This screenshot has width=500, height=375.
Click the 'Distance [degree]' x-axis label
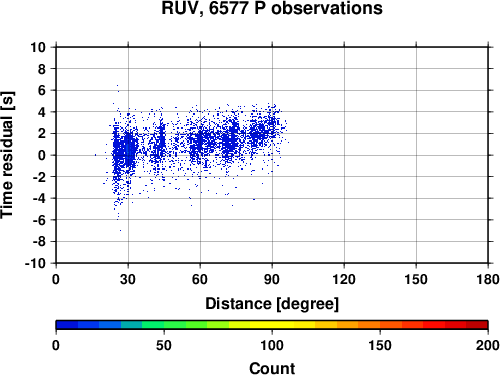click(272, 304)
